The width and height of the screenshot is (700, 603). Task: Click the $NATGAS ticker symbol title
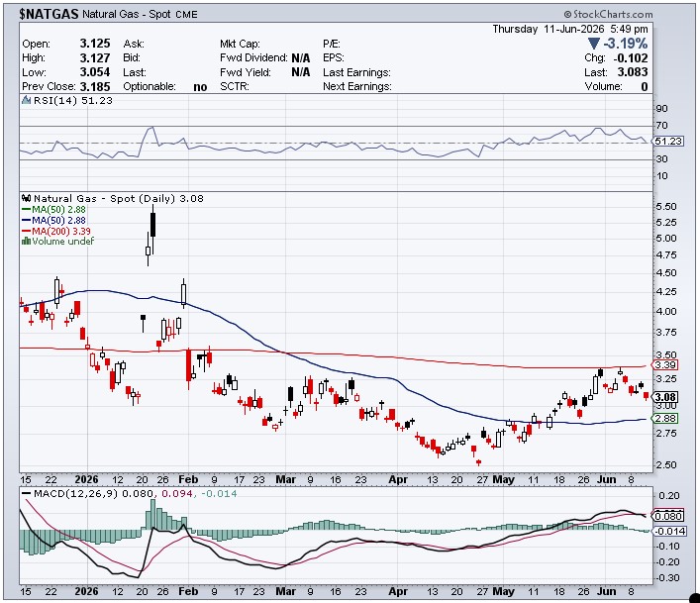click(49, 14)
